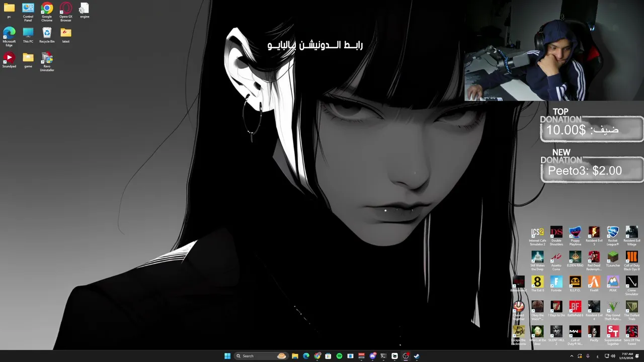This screenshot has width=644, height=362.
Task: Open Microsoft Store from the taskbar
Action: click(328, 356)
